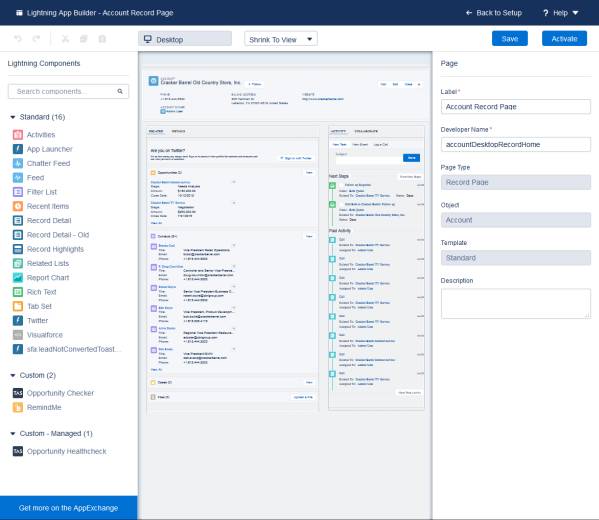Select the Twitter component icon
The image size is (599, 520).
[18, 321]
